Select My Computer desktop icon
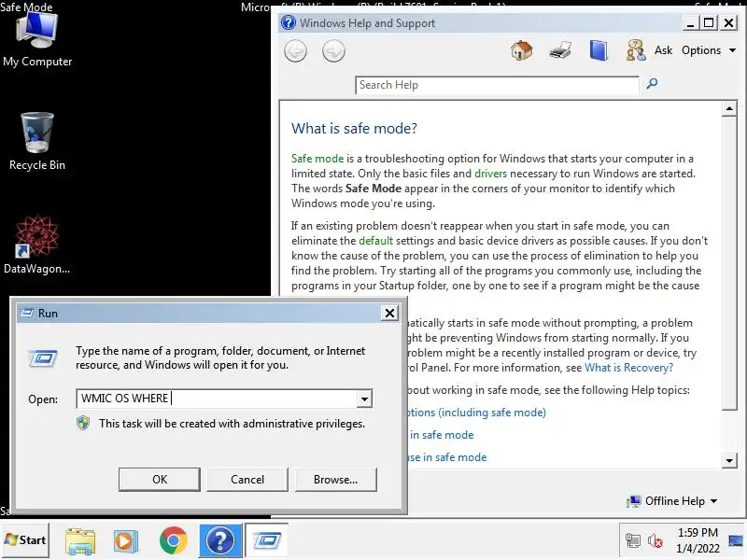This screenshot has height=560, width=747. click(37, 39)
